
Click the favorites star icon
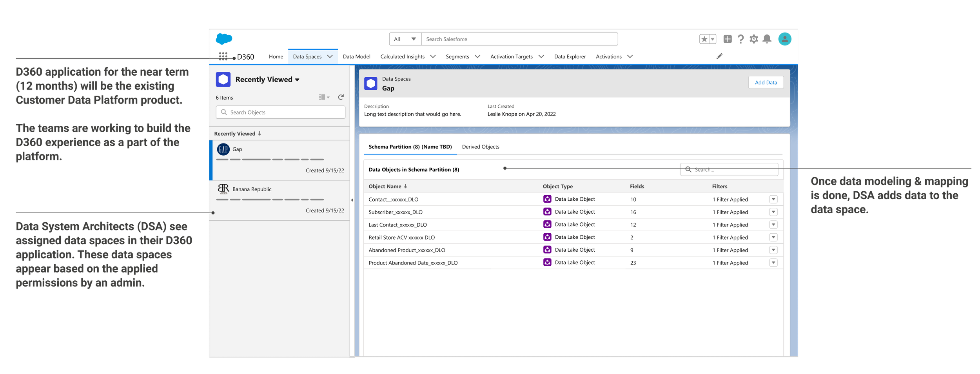704,39
